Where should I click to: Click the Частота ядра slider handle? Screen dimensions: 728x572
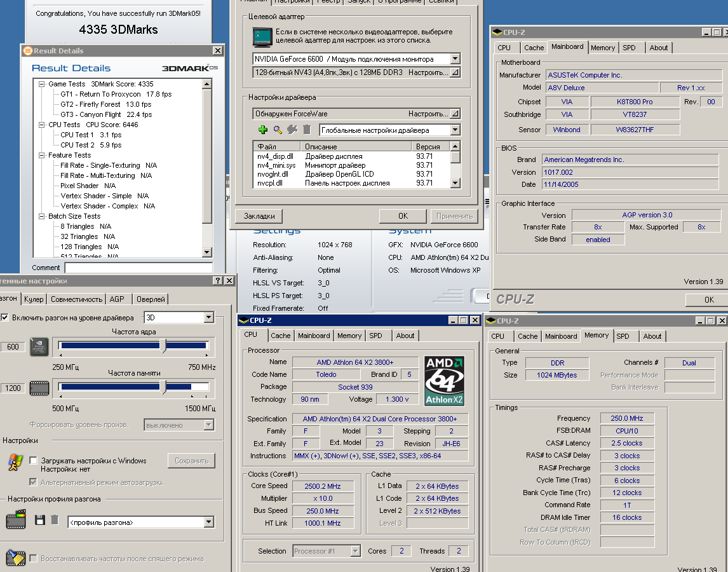(x=163, y=346)
